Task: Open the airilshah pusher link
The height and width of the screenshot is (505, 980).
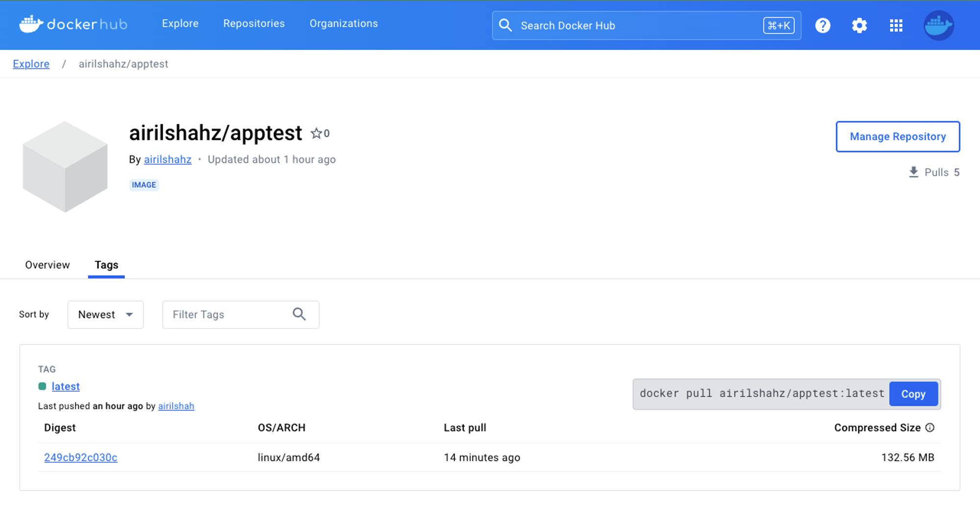Action: click(176, 406)
